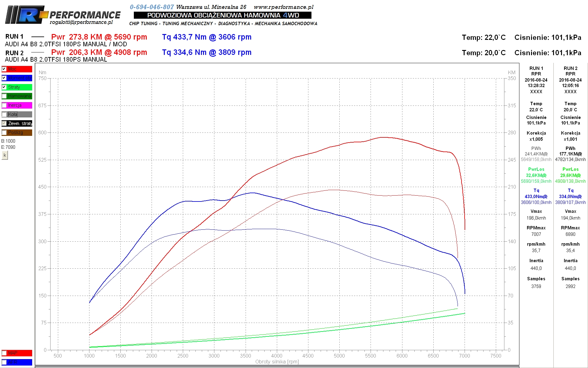Uncheck the Moc power curve checkbox
Screen dimensions: 588x368
click(x=4, y=69)
